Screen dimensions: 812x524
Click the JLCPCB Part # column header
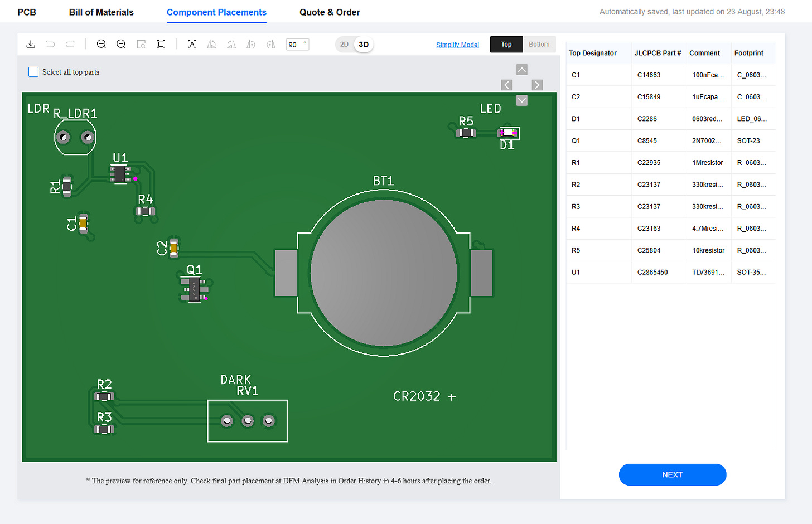pyautogui.click(x=658, y=53)
